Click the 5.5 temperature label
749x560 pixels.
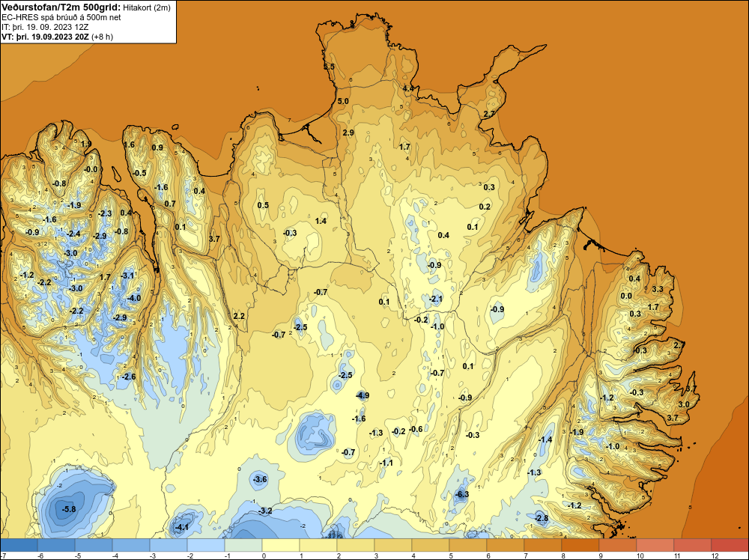click(x=329, y=67)
